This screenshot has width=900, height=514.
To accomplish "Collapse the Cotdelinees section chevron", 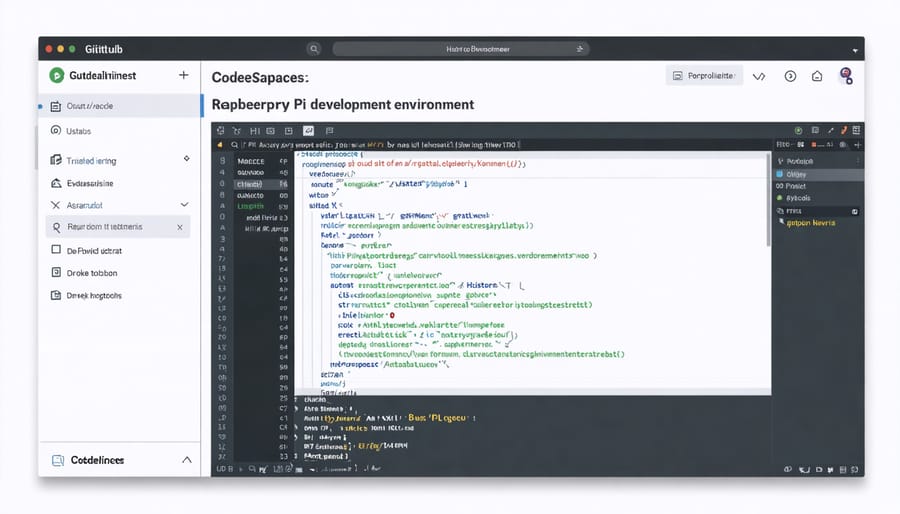I will point(187,460).
